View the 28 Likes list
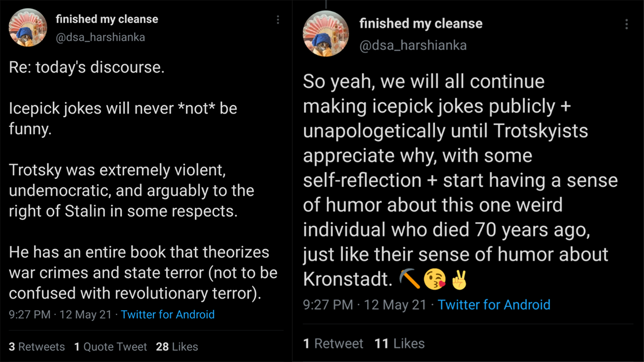Screen dimensions: 644x362 click(177, 347)
